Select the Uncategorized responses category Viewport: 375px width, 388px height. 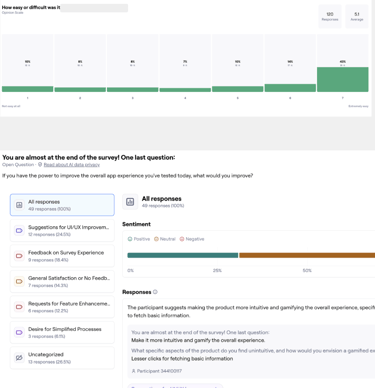click(62, 358)
